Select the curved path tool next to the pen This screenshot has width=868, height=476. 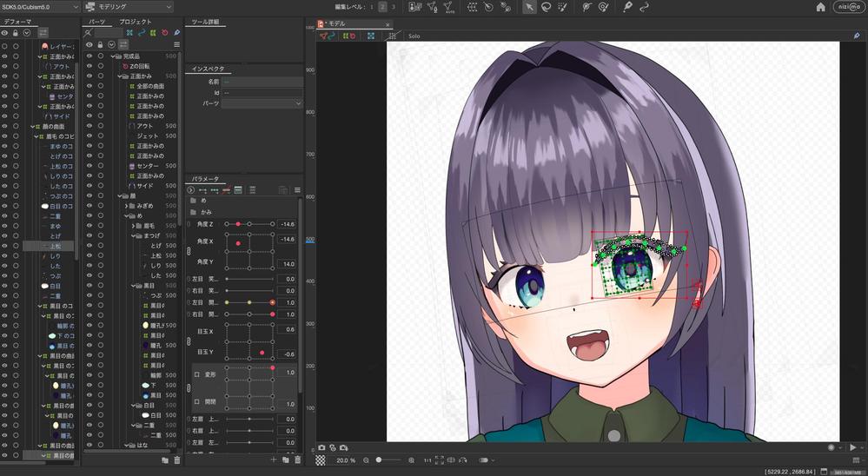click(644, 7)
